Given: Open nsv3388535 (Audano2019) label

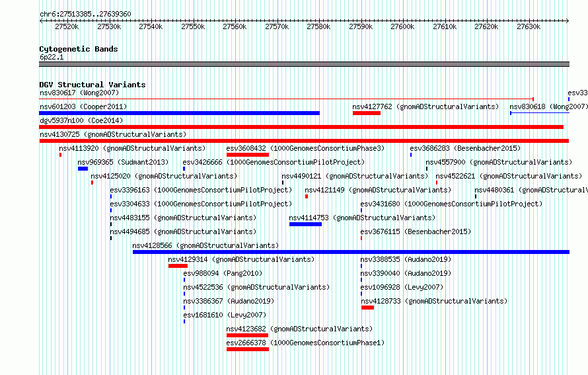Looking at the screenshot, I should [x=406, y=259].
